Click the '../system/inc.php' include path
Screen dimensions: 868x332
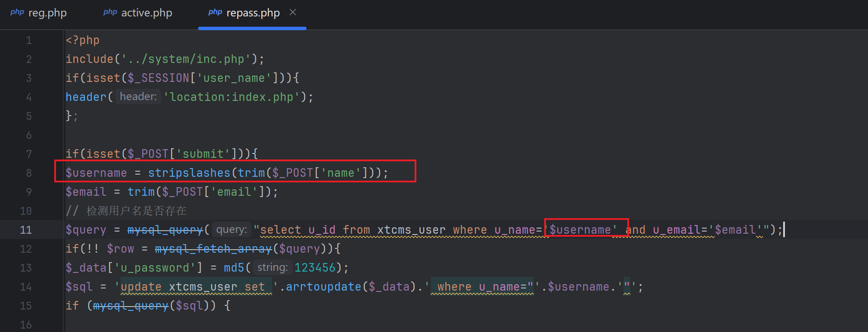click(186, 59)
